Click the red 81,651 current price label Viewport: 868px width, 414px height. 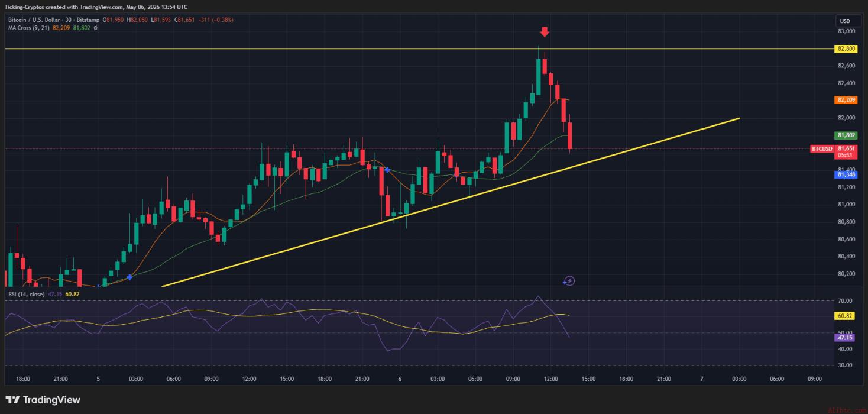tap(846, 148)
